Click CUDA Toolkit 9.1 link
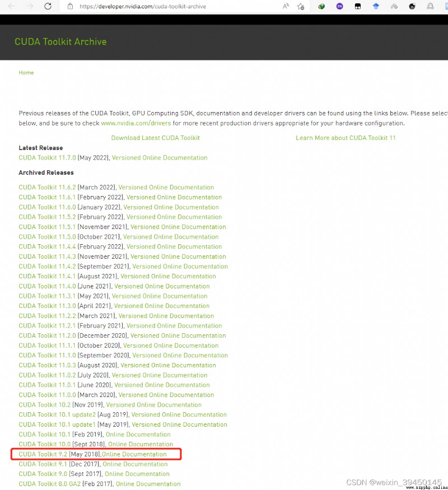This screenshot has height=490, width=448. [43, 464]
